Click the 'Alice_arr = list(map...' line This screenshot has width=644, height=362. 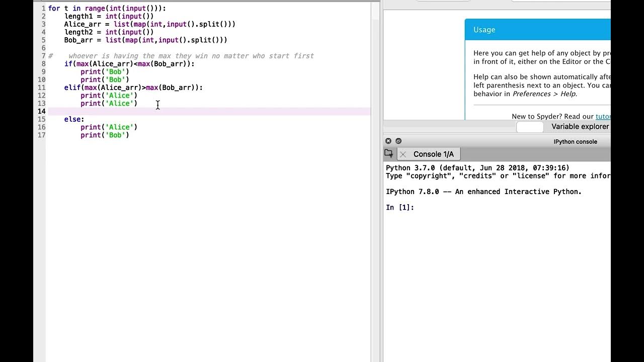coord(149,24)
